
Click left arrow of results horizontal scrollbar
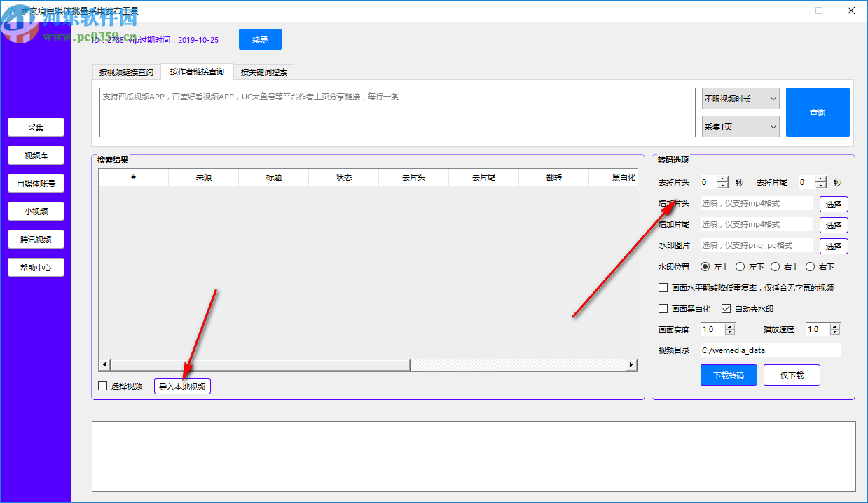tap(104, 365)
